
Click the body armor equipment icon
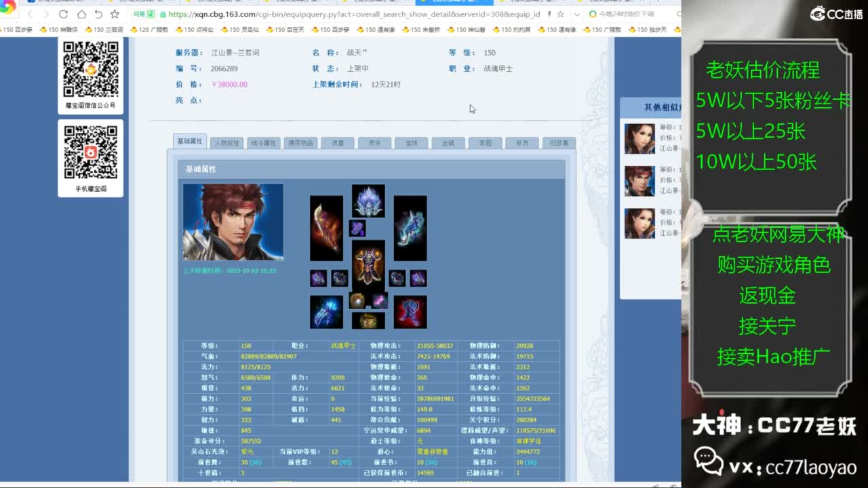[368, 266]
